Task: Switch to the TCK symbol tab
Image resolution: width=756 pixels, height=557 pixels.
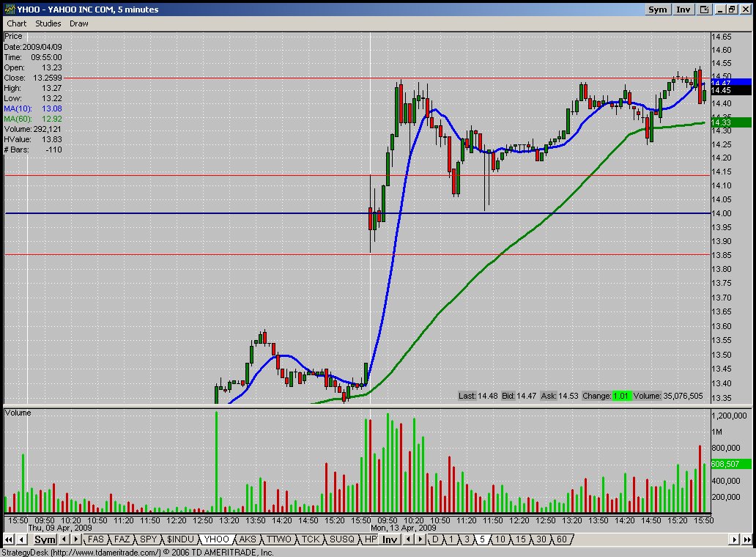Action: click(311, 539)
